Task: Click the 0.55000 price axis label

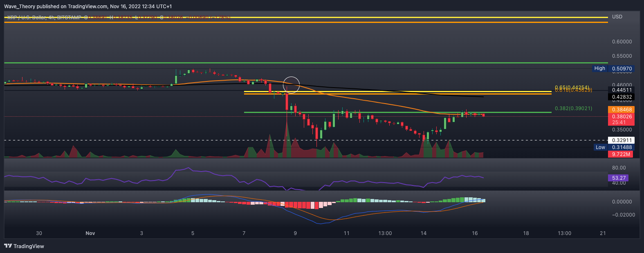Action: pos(622,56)
